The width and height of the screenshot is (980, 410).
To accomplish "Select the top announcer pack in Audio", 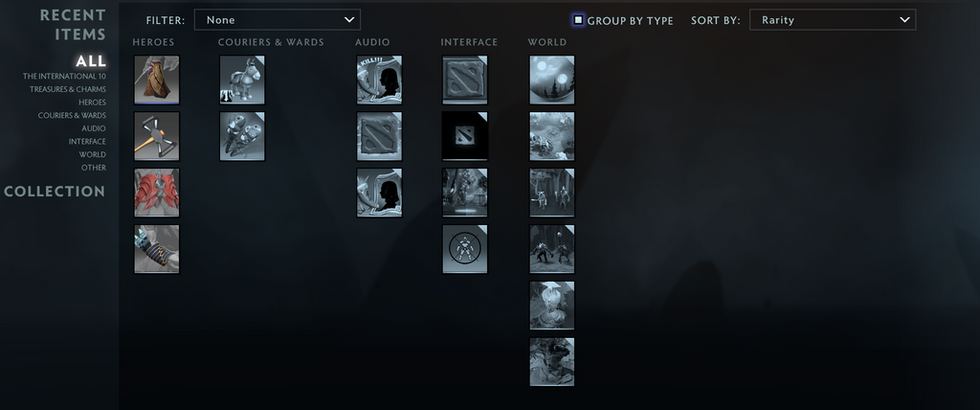I will click(379, 80).
